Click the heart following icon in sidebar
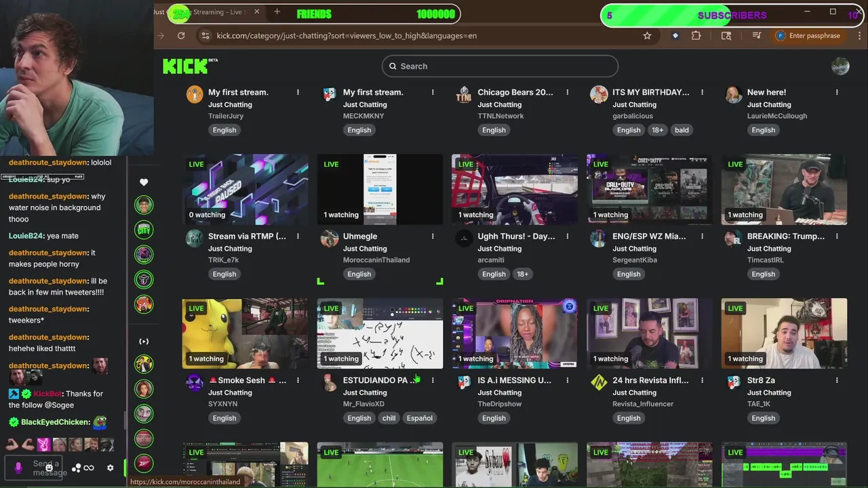The image size is (868, 488). click(x=144, y=182)
